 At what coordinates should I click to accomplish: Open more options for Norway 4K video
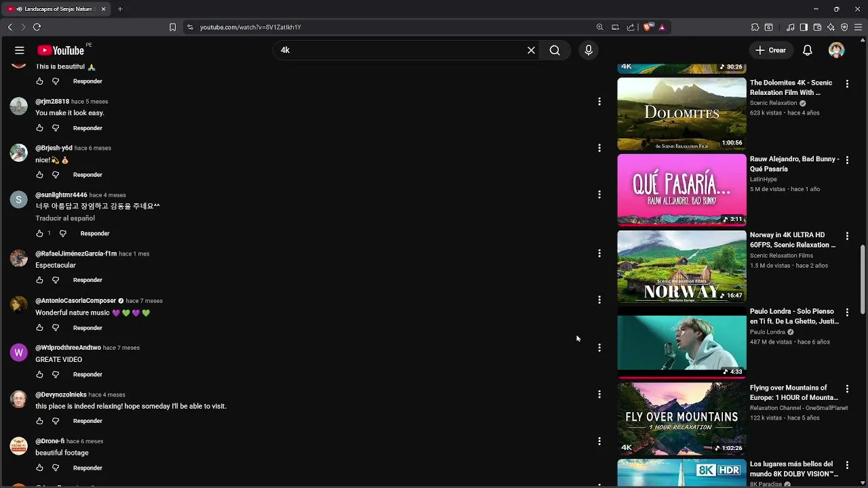click(x=847, y=237)
